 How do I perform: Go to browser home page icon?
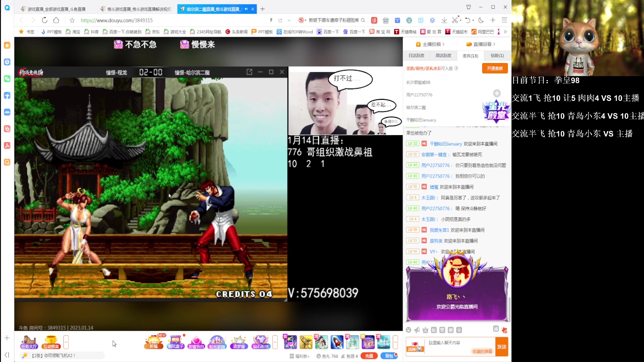click(x=56, y=20)
